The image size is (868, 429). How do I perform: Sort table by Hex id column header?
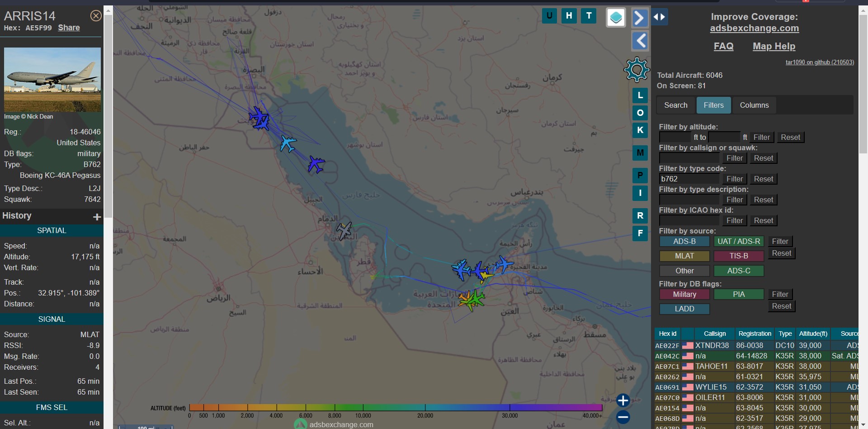667,334
